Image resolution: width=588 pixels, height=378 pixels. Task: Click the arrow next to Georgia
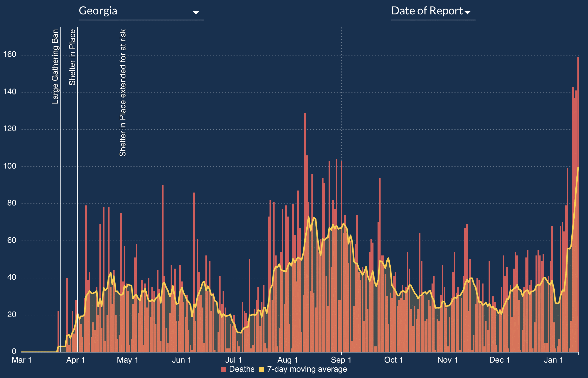click(196, 12)
